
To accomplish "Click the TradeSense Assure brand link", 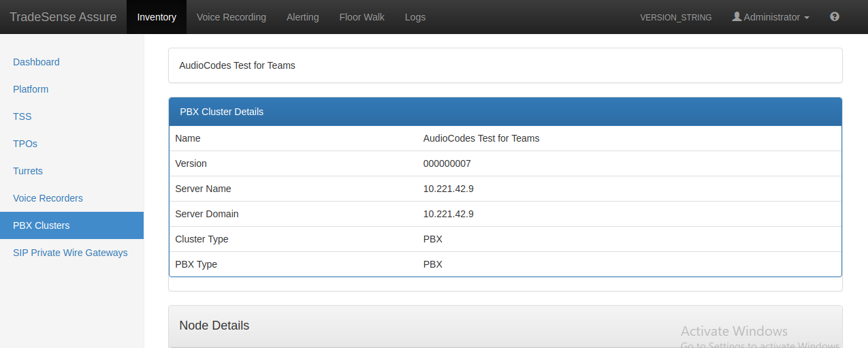I will tap(63, 17).
